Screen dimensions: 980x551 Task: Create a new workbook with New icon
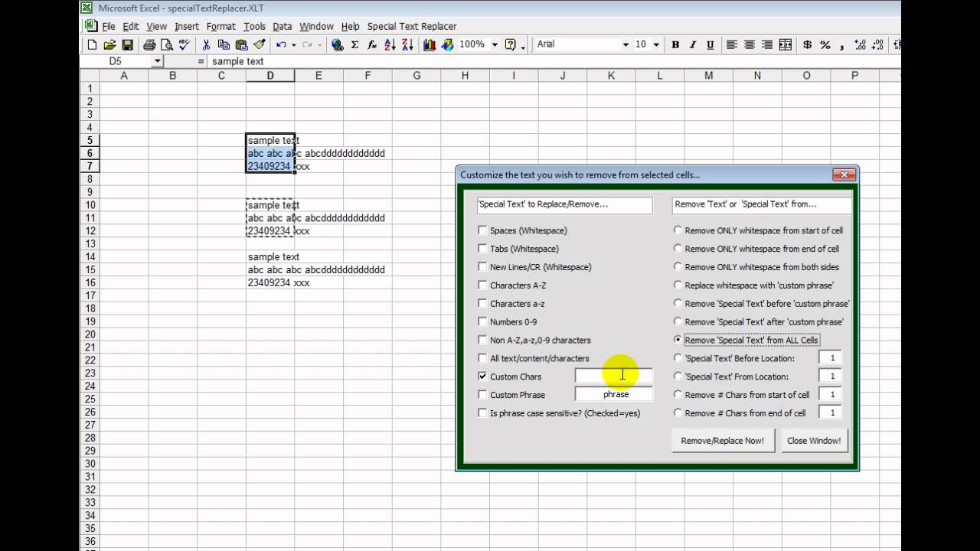[x=92, y=45]
